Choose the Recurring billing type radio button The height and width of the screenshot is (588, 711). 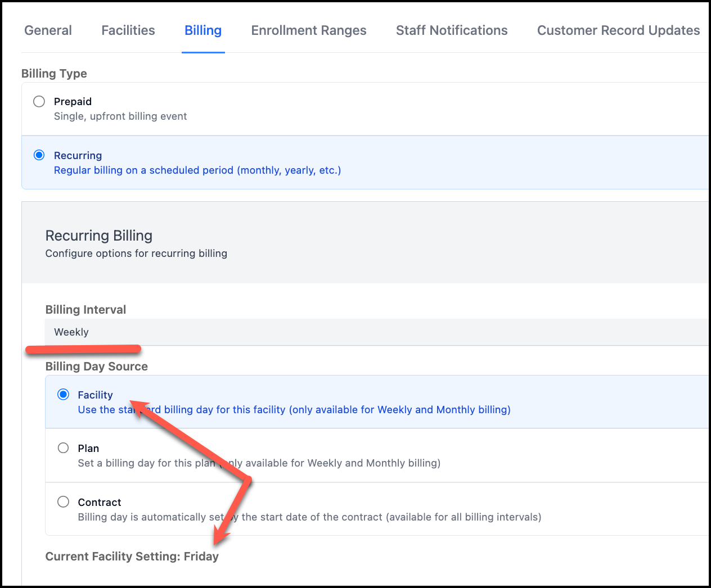(x=39, y=155)
